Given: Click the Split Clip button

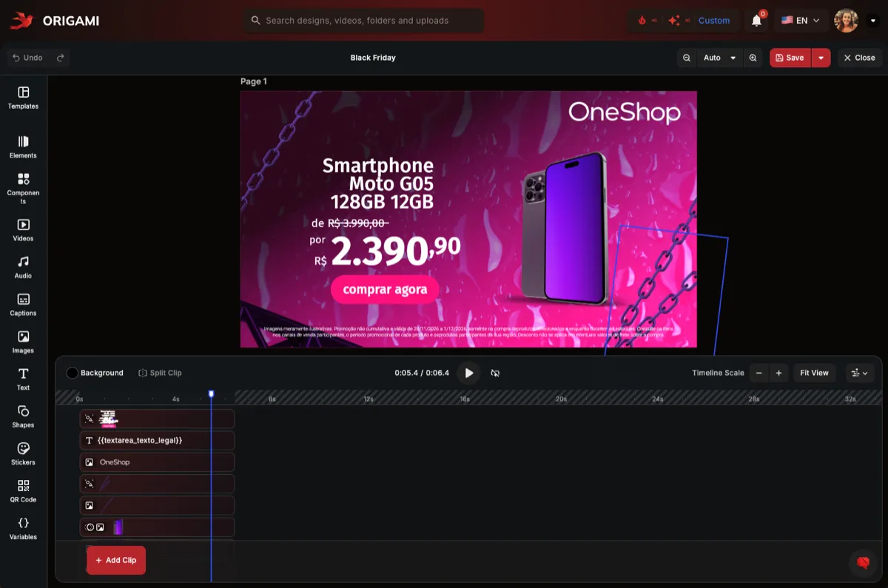Looking at the screenshot, I should pos(160,374).
